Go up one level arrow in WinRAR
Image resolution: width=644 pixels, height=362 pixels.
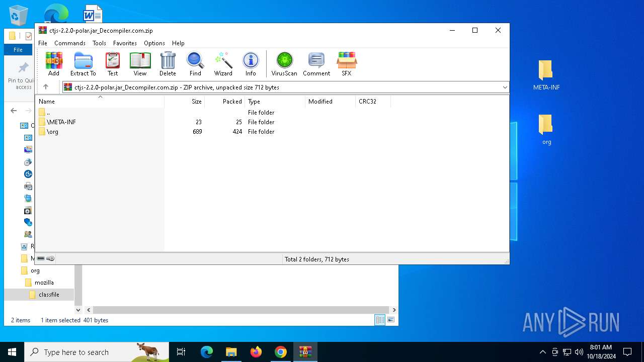[x=46, y=87]
